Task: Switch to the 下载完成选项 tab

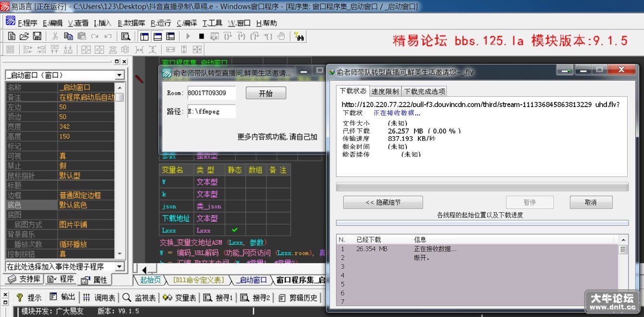Action: (424, 91)
